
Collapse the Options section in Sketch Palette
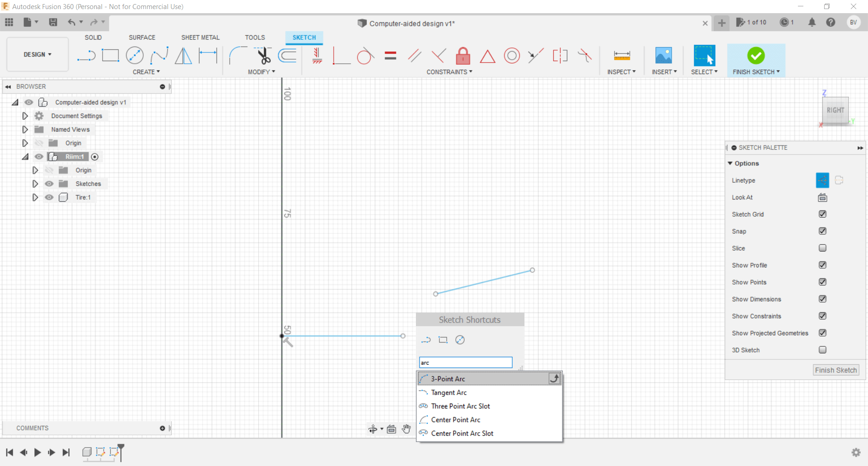[730, 163]
